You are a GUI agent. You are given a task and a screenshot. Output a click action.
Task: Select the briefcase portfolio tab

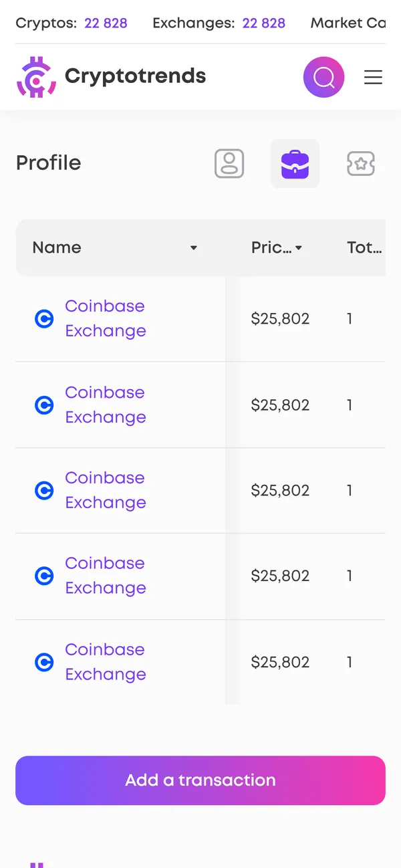[295, 164]
